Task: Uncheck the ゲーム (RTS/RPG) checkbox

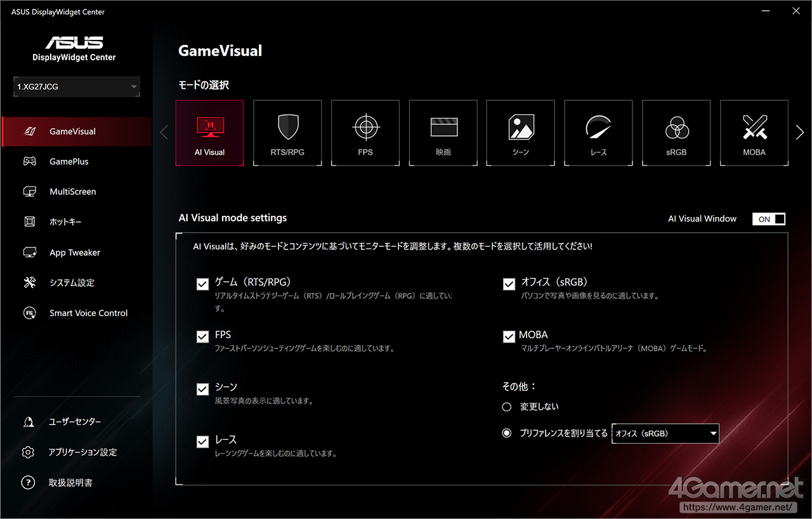Action: tap(202, 284)
